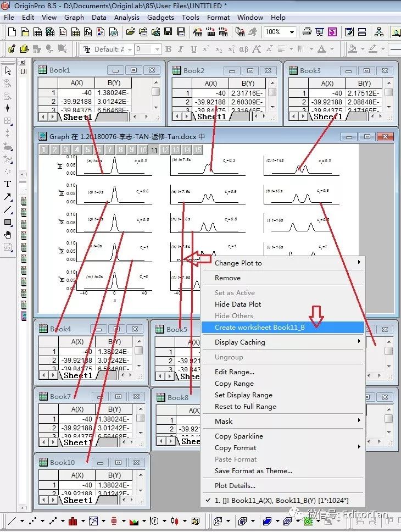
Task: Open the 100% zoom level dropdown
Action: pyautogui.click(x=292, y=32)
